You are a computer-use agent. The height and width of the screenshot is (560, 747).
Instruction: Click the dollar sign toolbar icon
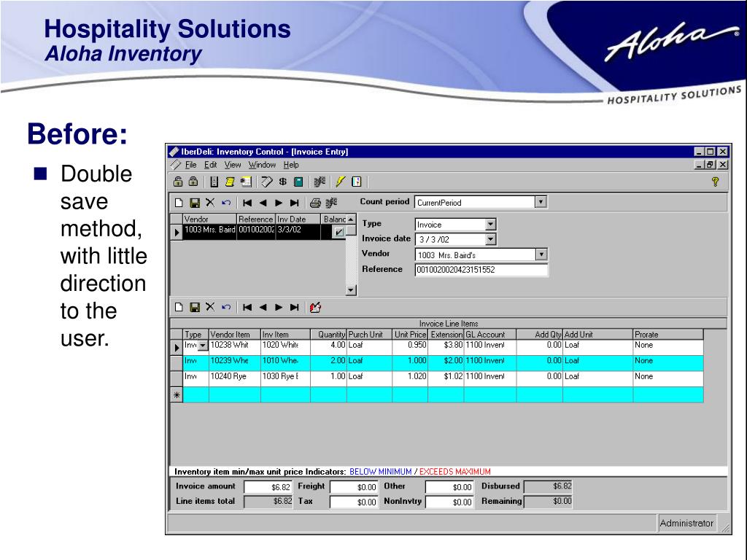click(x=283, y=182)
